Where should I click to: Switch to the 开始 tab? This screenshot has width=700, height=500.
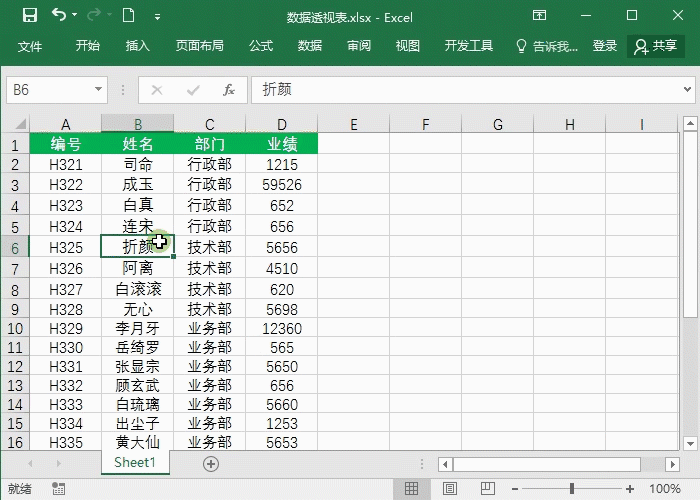(x=88, y=46)
